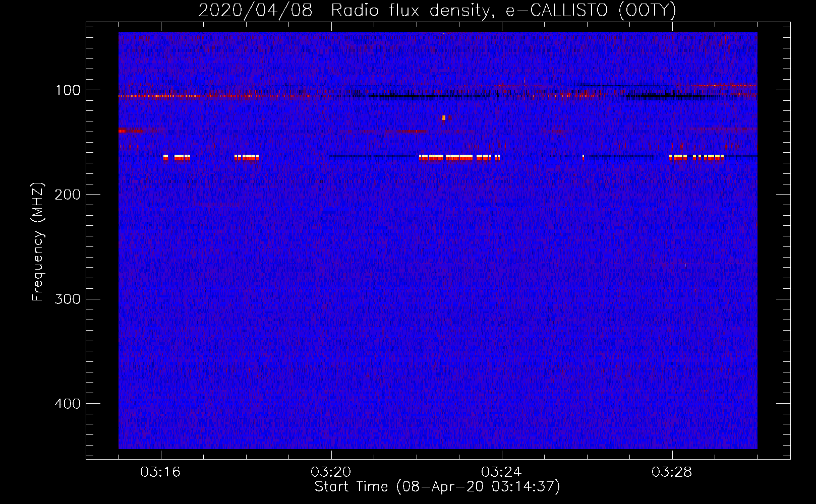
Task: Click the bright burst segment near 03:18
Action: click(x=247, y=157)
